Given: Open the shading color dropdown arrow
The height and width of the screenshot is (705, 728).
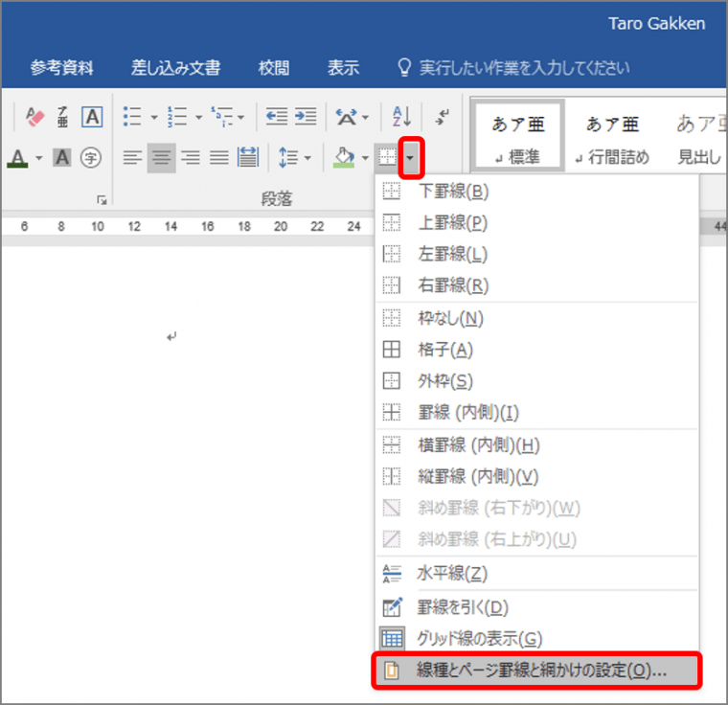Looking at the screenshot, I should point(365,158).
